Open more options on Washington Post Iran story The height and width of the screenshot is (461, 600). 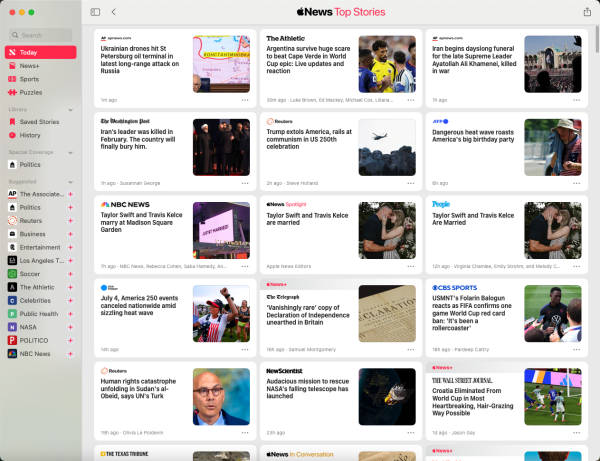coord(245,183)
